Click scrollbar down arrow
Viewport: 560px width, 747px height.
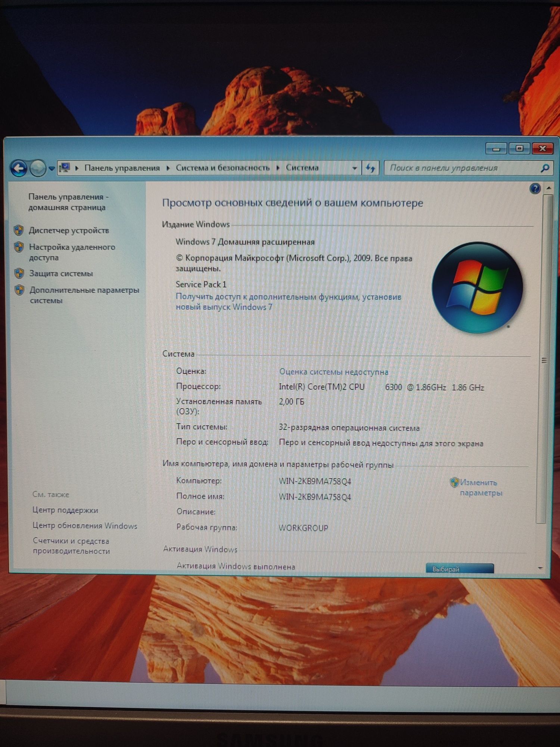[540, 568]
